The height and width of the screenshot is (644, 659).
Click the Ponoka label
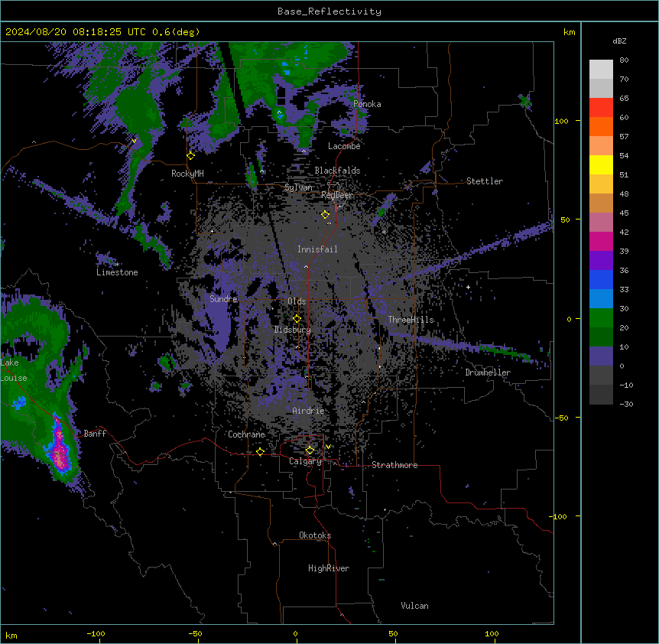367,104
